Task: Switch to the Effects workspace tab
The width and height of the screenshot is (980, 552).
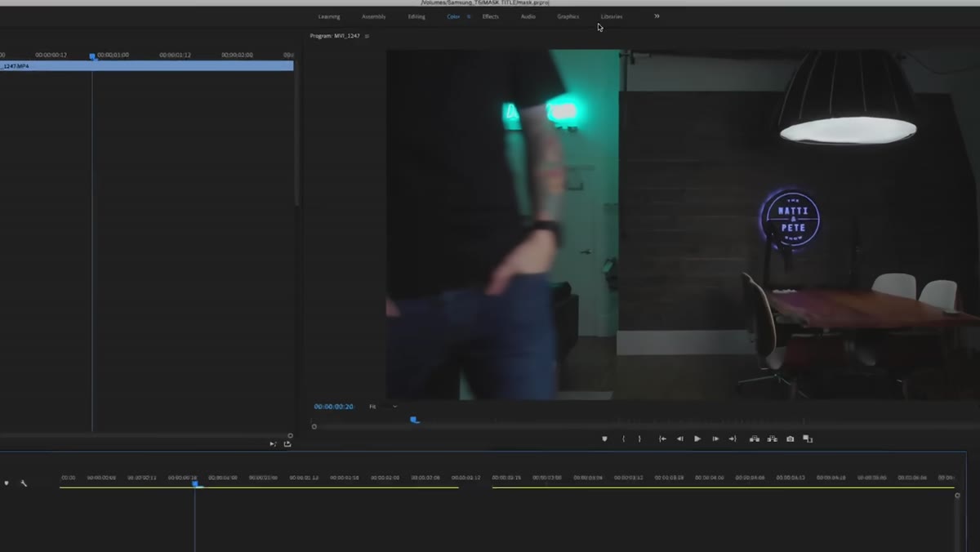Action: [x=490, y=16]
